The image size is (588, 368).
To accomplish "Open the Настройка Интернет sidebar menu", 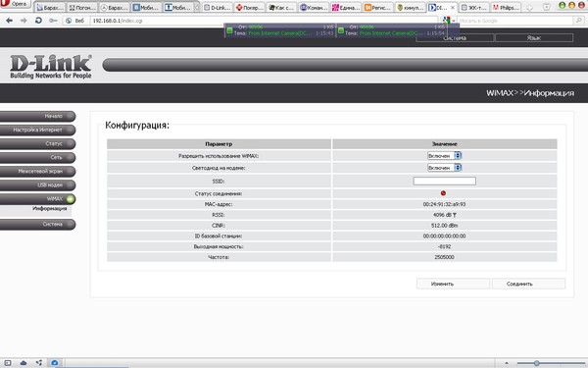I will [37, 130].
